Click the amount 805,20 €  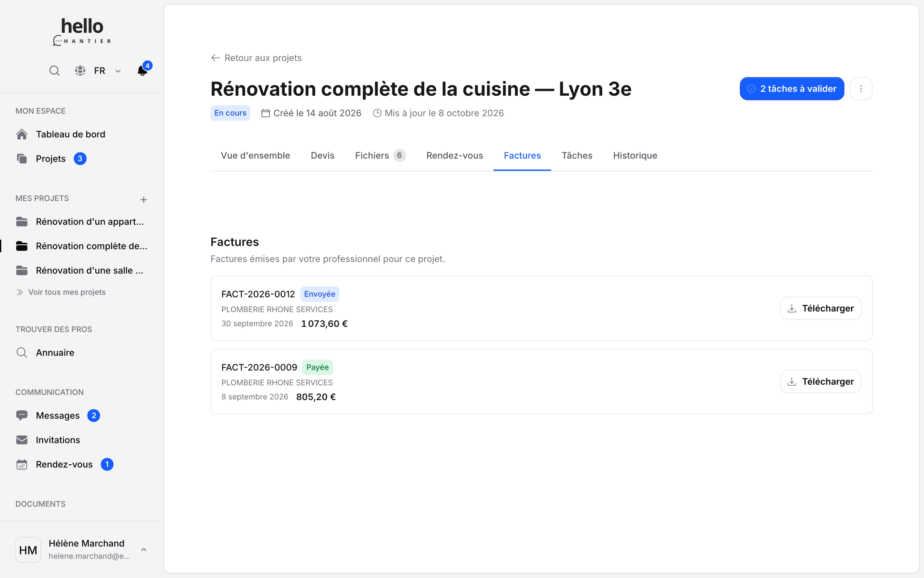click(316, 397)
